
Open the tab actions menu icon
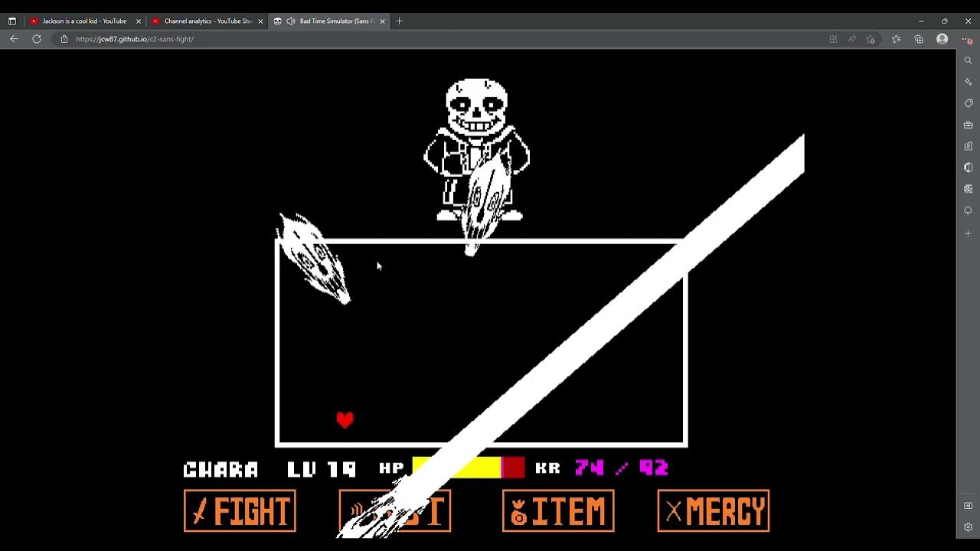point(12,21)
